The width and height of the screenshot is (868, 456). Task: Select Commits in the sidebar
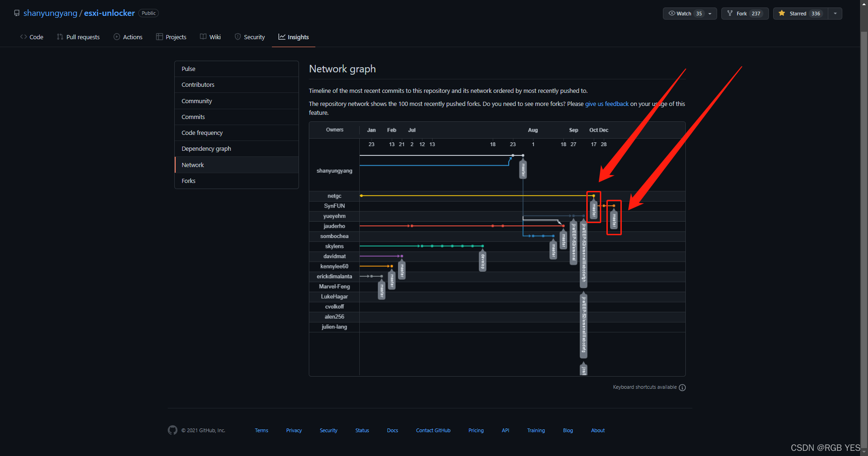tap(236, 117)
